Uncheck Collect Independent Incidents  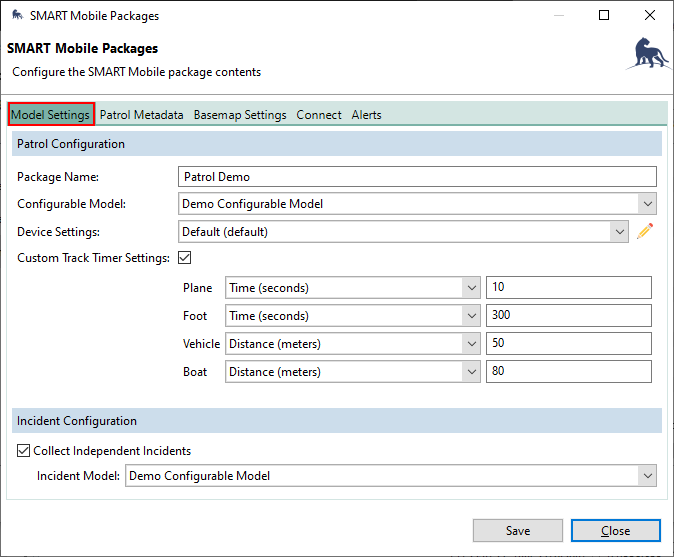click(x=24, y=451)
